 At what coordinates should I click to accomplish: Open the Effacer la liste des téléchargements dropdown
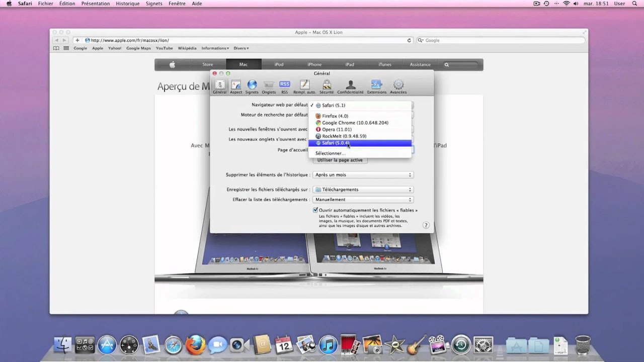tap(363, 200)
